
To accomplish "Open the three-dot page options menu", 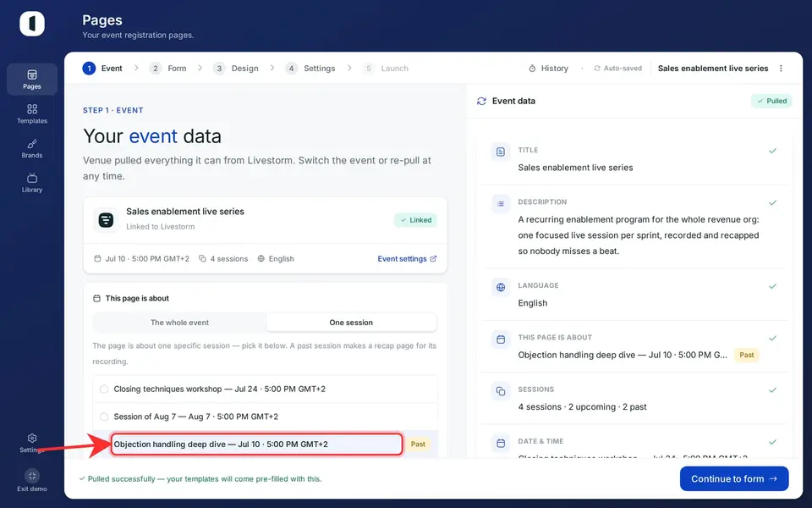I will tap(781, 69).
